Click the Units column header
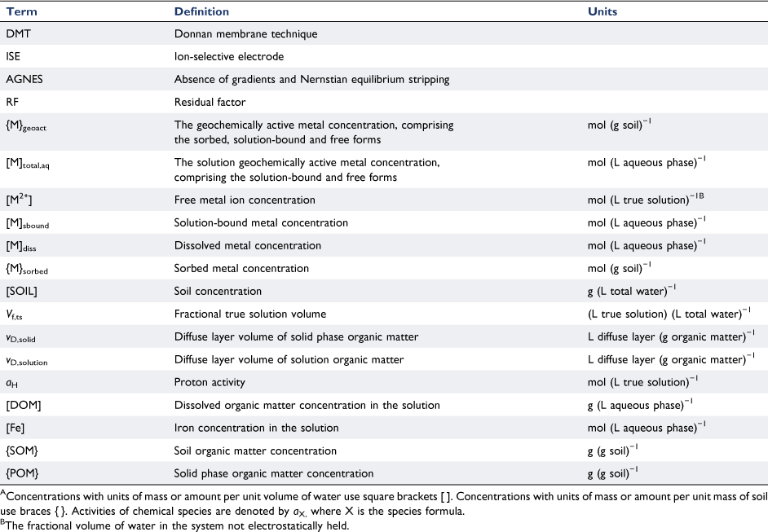768x532 pixels. pos(602,11)
